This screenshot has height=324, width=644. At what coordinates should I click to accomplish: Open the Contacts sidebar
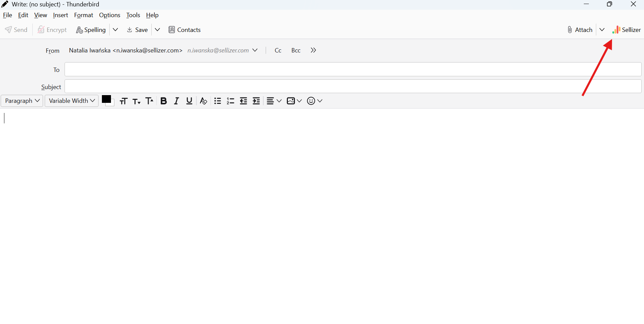coord(184,30)
